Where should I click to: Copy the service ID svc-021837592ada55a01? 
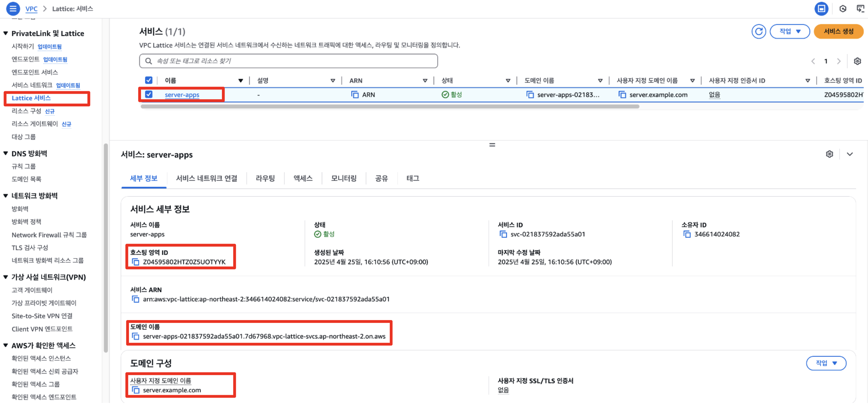[x=503, y=234]
